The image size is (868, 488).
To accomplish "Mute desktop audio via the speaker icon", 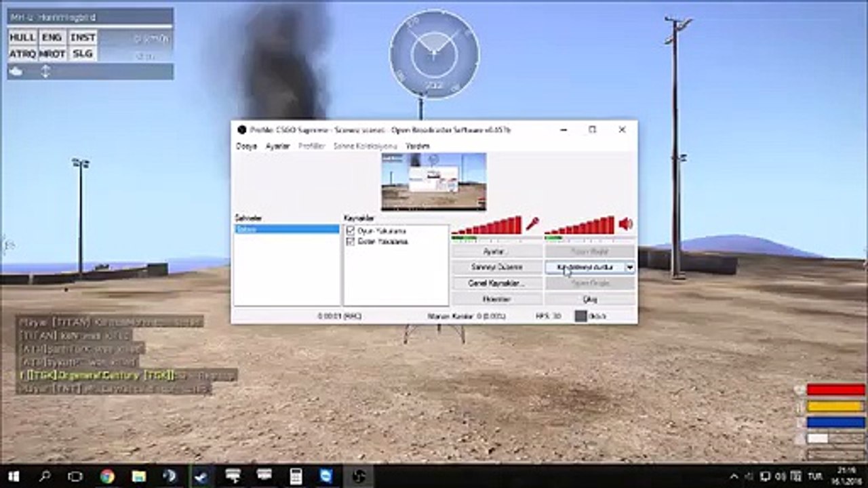I will 625,224.
